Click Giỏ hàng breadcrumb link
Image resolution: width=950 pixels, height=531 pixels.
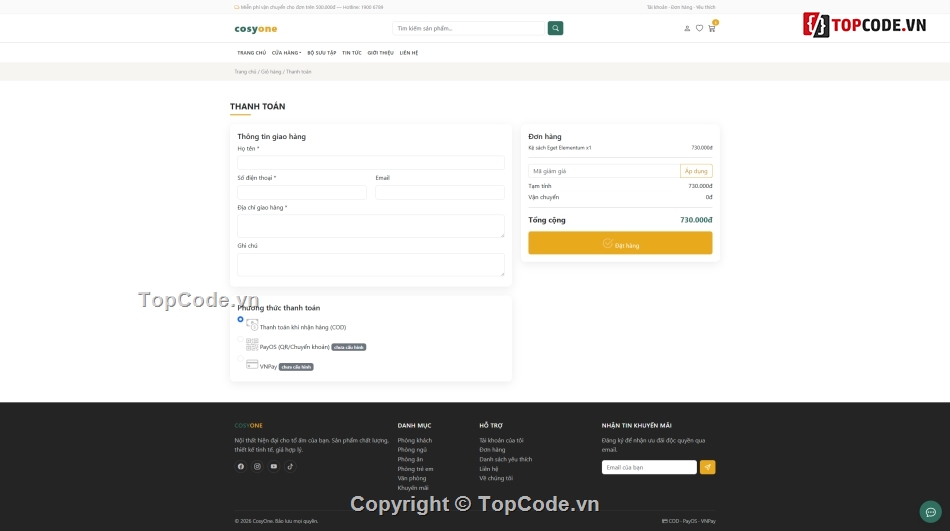click(271, 72)
